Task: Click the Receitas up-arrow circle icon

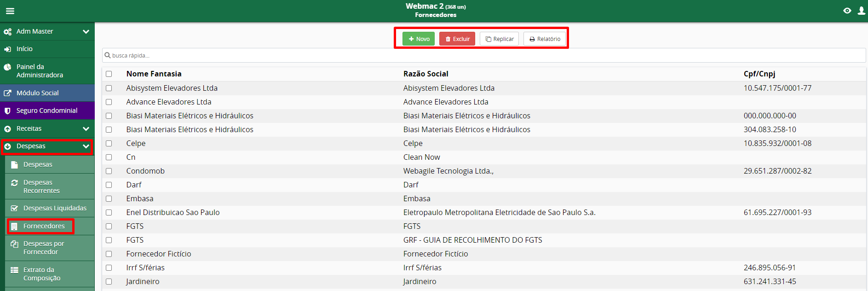Action: point(7,129)
